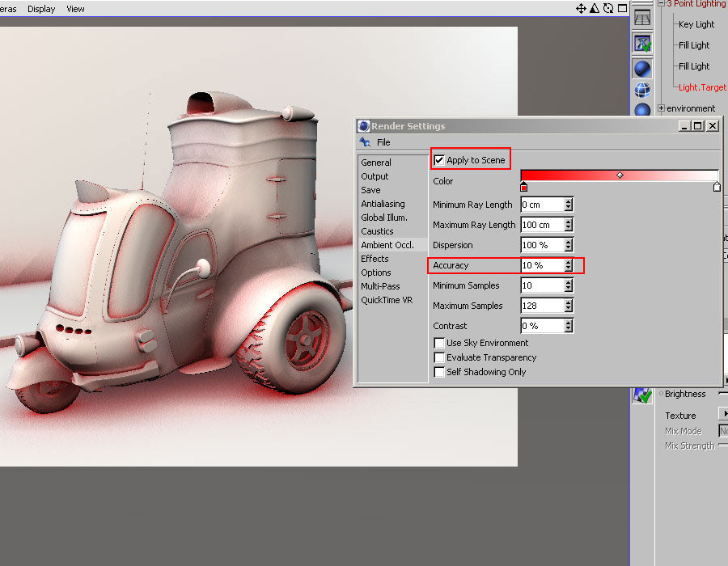728x566 pixels.
Task: Click the checkered texture icon near Brightness
Action: click(641, 395)
